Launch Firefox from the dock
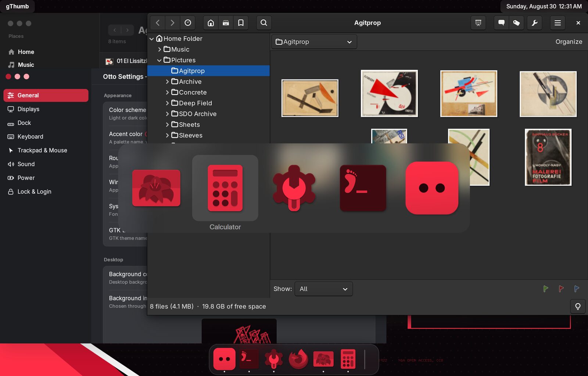The image size is (588, 376). (298, 359)
